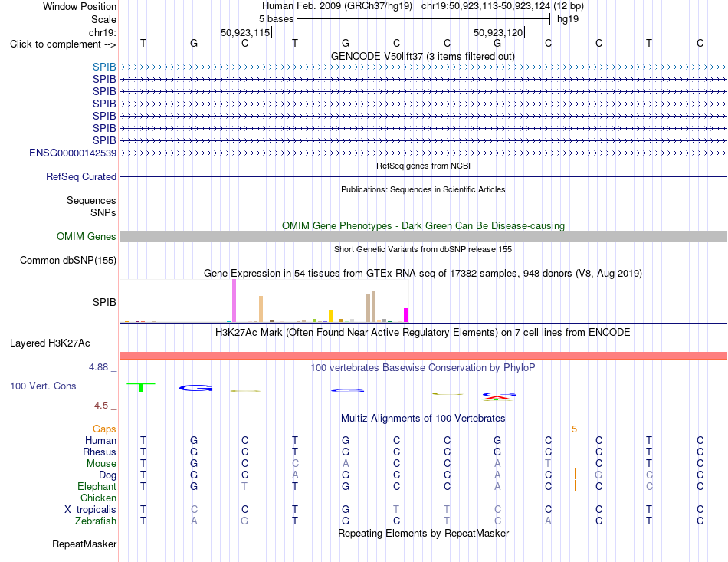Open '100 vertebrates Basewise Conservation by PhyloP' title
Viewport: 728px width, 562px height.
click(x=422, y=367)
